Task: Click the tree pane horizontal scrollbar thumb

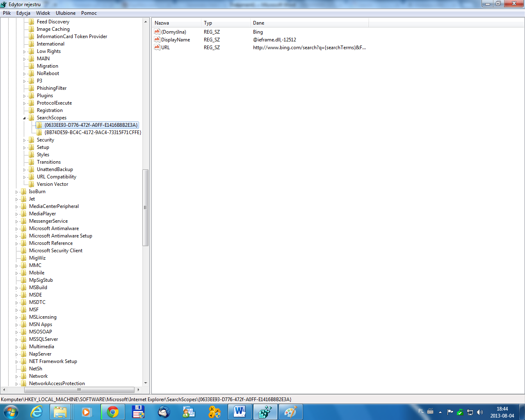Action: [x=79, y=390]
